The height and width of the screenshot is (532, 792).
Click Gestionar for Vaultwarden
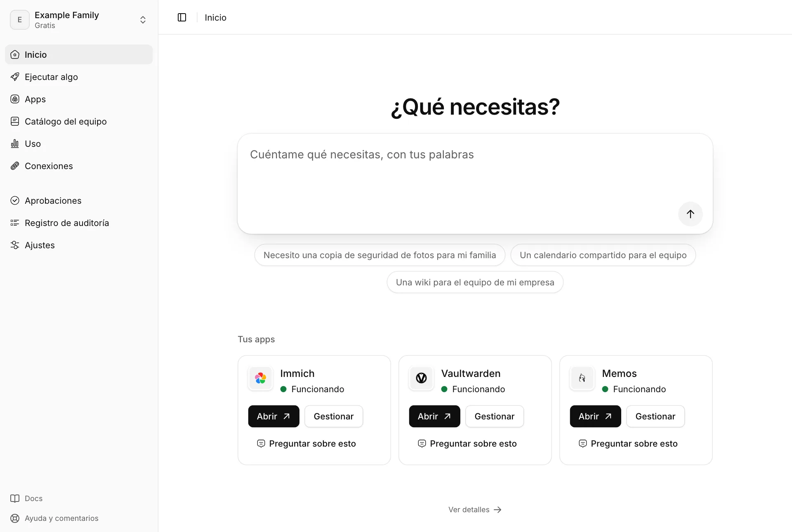point(495,416)
